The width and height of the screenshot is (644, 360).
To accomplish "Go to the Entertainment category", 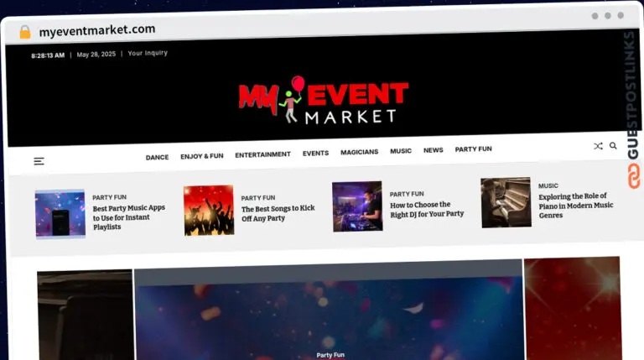I will pyautogui.click(x=262, y=154).
